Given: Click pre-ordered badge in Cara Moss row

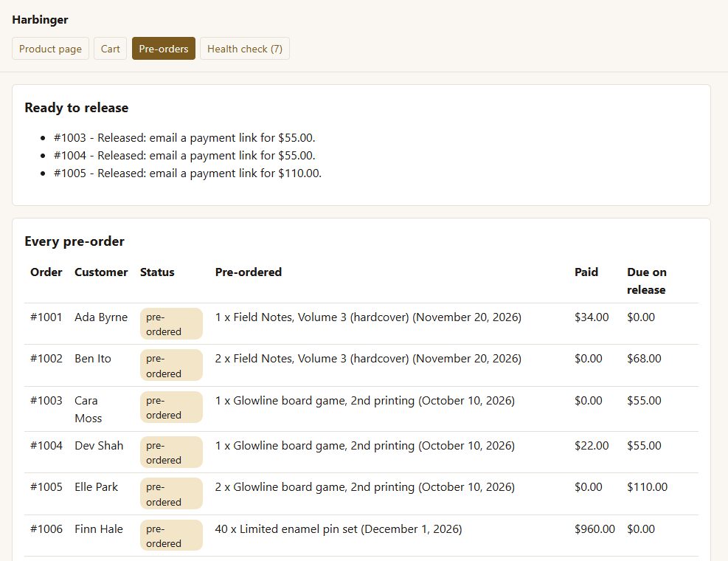Looking at the screenshot, I should tap(171, 407).
